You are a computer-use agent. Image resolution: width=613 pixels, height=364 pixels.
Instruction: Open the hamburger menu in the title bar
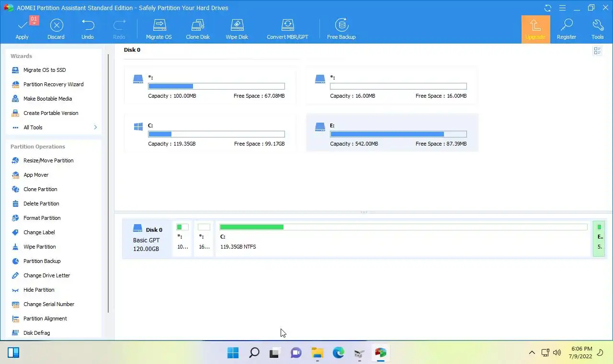coord(562,8)
